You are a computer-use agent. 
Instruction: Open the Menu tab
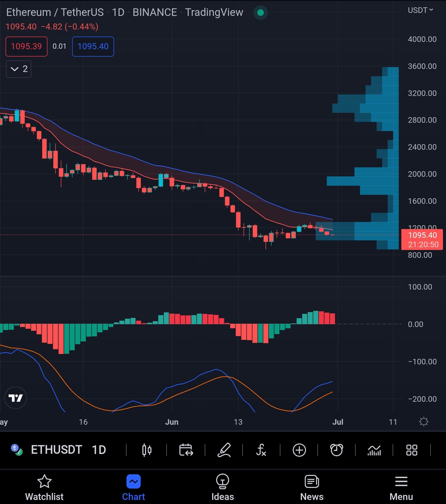tap(401, 487)
